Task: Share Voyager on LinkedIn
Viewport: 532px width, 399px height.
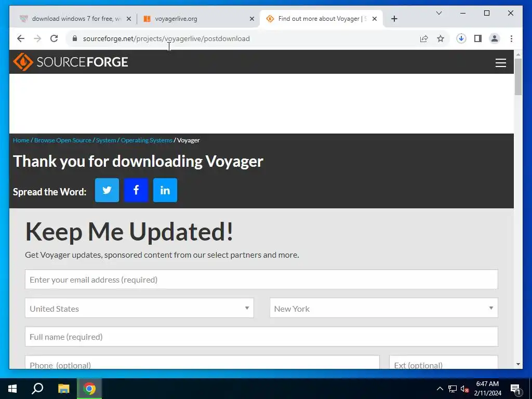Action: point(165,190)
